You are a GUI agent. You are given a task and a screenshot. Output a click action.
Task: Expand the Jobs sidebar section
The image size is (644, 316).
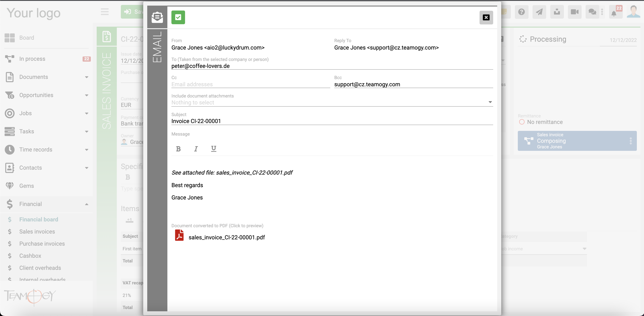coord(87,113)
